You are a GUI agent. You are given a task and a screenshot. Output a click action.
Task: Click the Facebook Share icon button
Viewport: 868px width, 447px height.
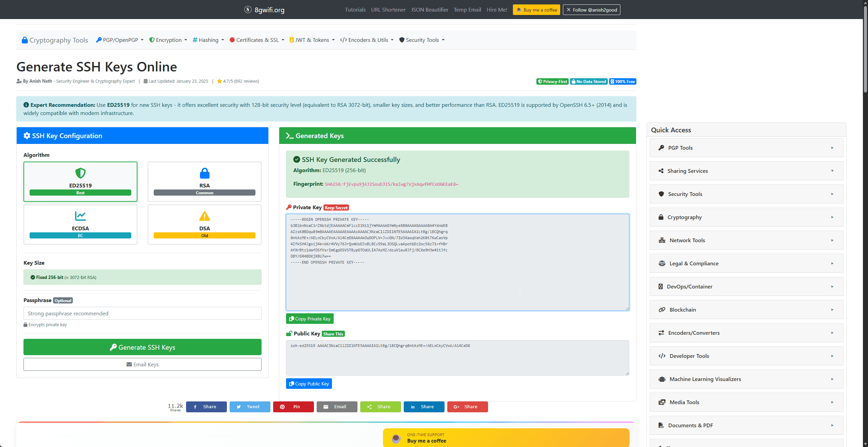point(206,407)
